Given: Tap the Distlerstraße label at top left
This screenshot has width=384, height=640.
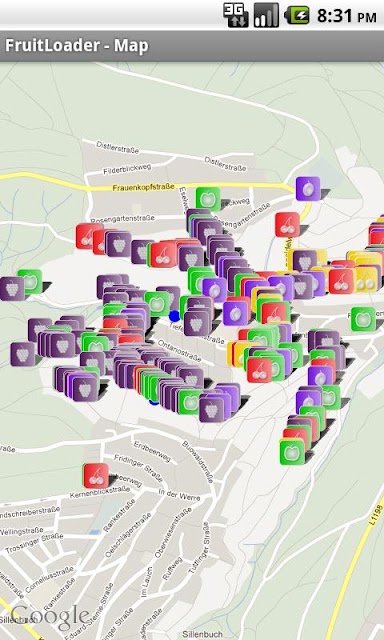Looking at the screenshot, I should coord(118,147).
